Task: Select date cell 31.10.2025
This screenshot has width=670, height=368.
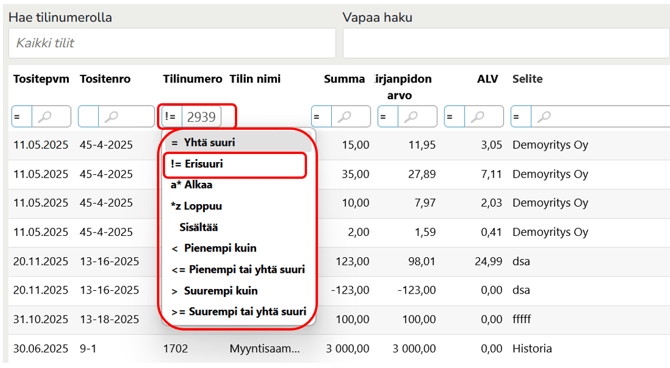Action: 41,320
